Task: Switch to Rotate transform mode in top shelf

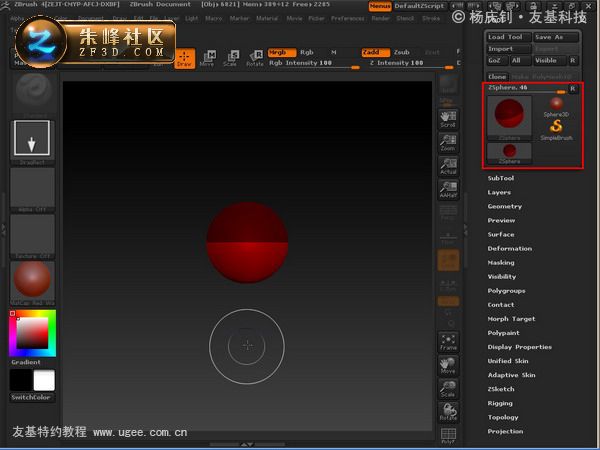Action: (254, 59)
